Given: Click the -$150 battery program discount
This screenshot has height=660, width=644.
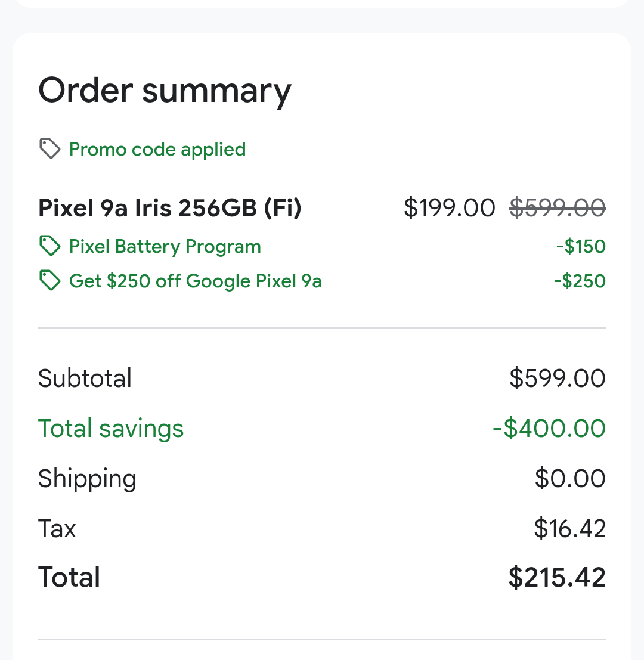Looking at the screenshot, I should (580, 247).
